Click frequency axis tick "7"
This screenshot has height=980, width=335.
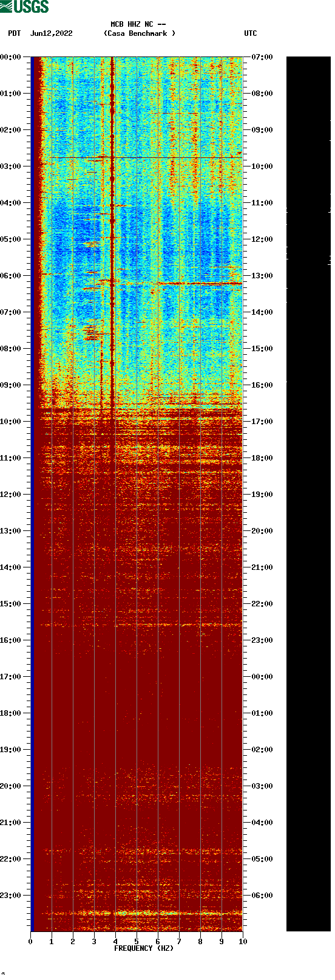click(x=179, y=942)
